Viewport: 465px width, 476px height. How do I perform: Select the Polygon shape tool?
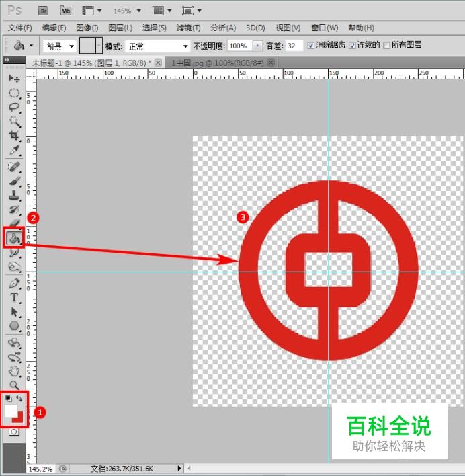click(x=14, y=326)
